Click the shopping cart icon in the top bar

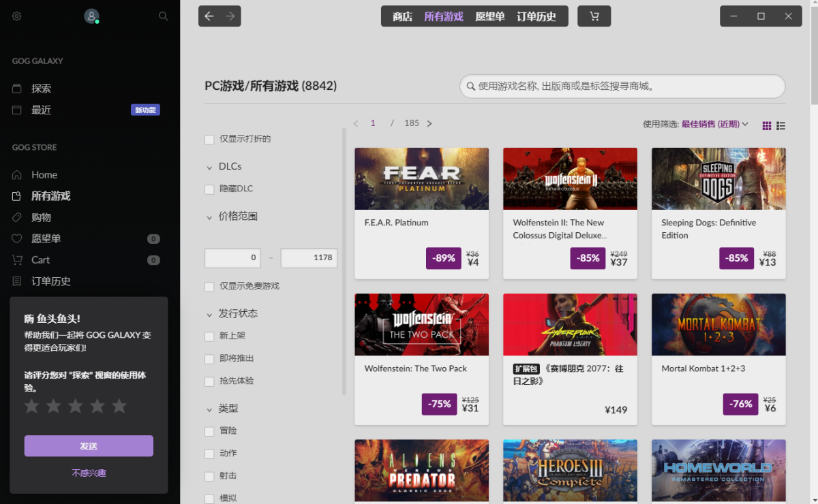pos(594,16)
